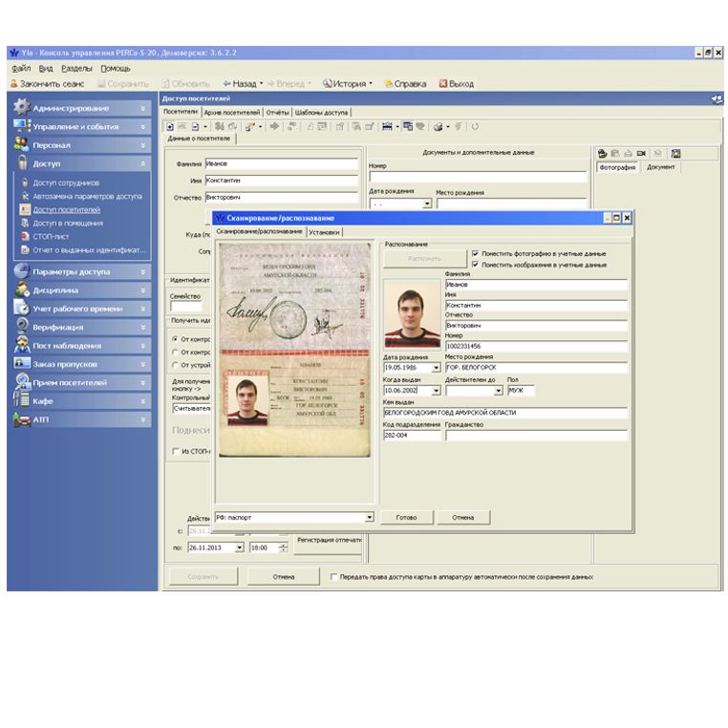728x728 pixels.
Task: Click the Управление и события monitor icon
Action: click(x=21, y=126)
